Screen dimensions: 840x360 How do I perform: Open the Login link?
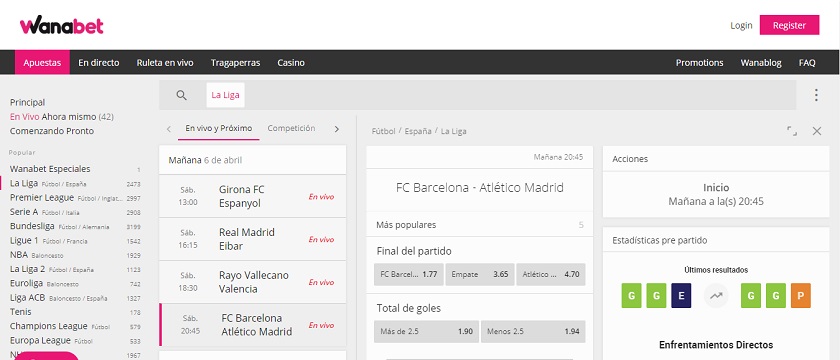(x=741, y=25)
